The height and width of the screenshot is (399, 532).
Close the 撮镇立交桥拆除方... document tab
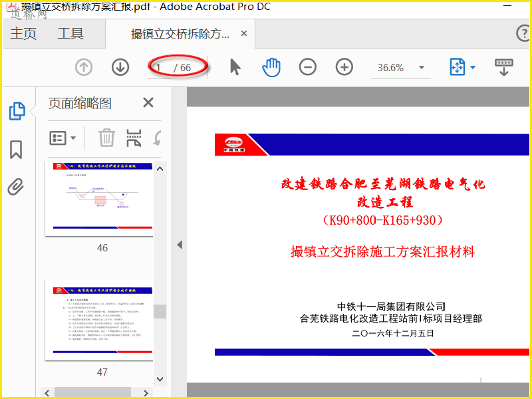click(244, 34)
